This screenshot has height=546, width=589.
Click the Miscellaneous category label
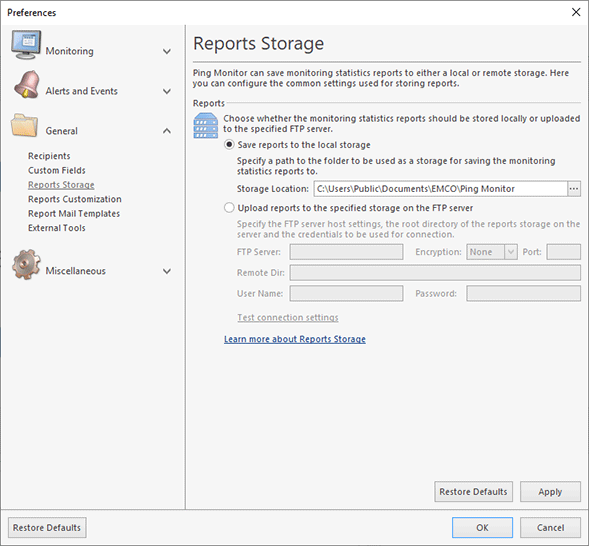(76, 271)
